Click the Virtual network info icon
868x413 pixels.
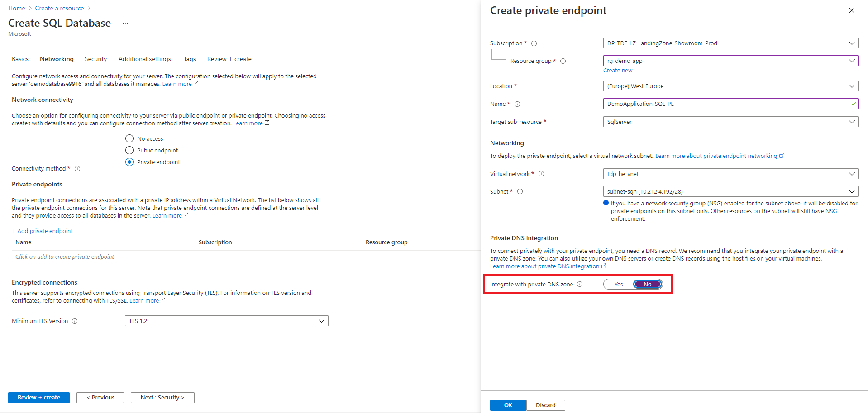[541, 174]
